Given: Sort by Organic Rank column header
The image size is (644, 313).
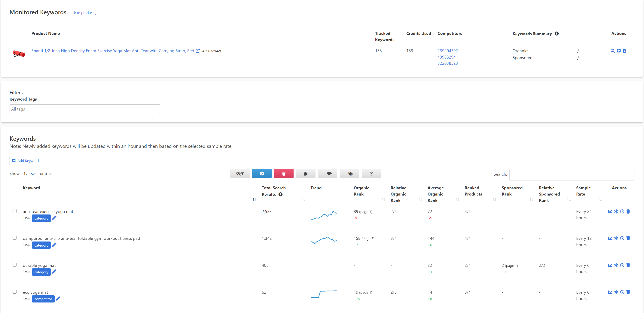Looking at the screenshot, I should (x=361, y=191).
